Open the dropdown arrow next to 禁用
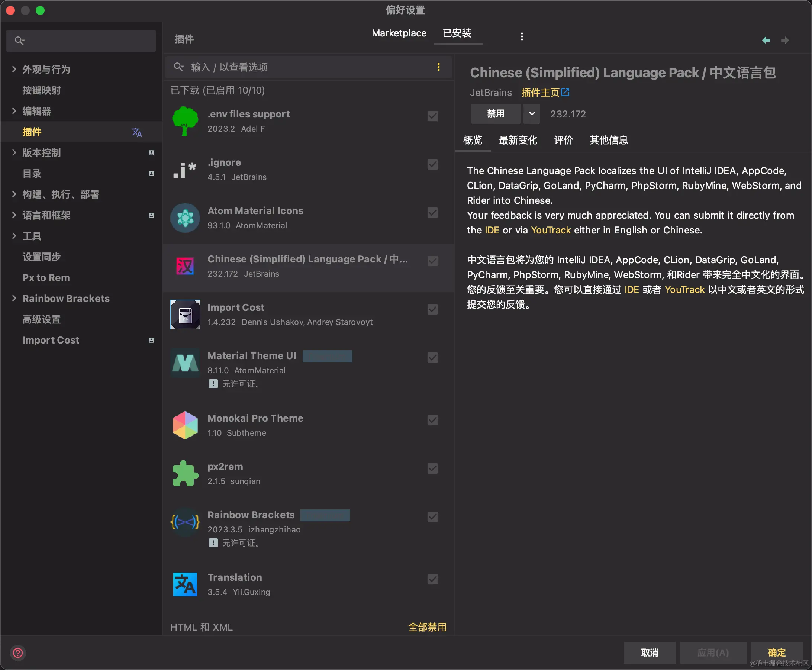Image resolution: width=812 pixels, height=670 pixels. pyautogui.click(x=531, y=114)
